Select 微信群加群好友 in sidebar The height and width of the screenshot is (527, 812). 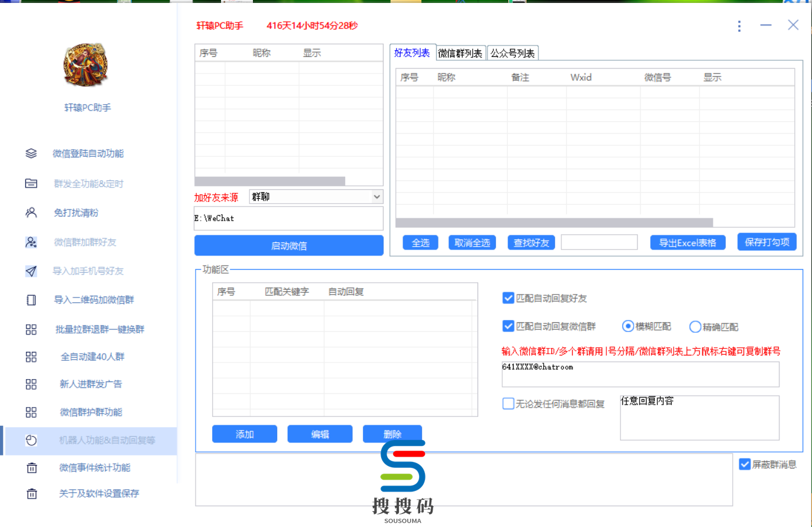[x=85, y=242]
